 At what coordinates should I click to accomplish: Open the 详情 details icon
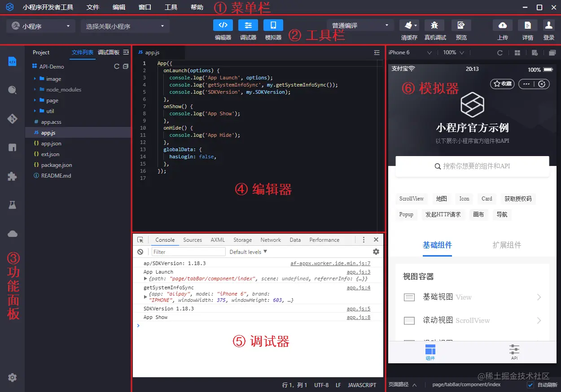click(528, 25)
